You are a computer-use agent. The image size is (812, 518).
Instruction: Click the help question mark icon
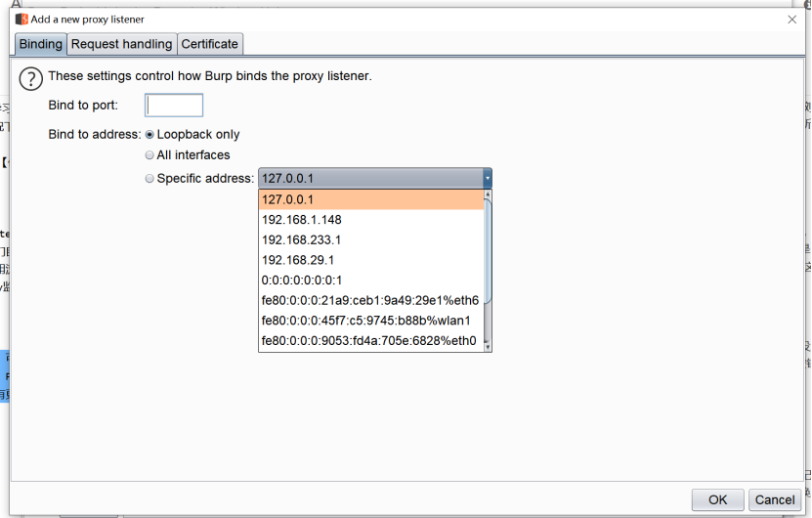32,79
